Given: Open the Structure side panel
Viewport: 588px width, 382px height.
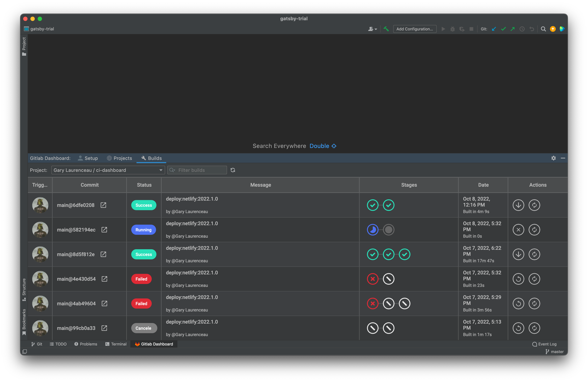Looking at the screenshot, I should (24, 290).
